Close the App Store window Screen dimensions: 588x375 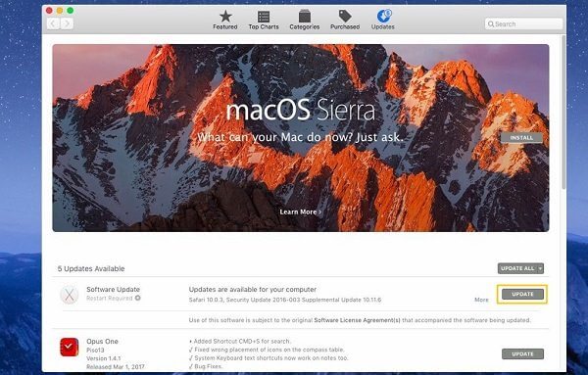point(49,11)
